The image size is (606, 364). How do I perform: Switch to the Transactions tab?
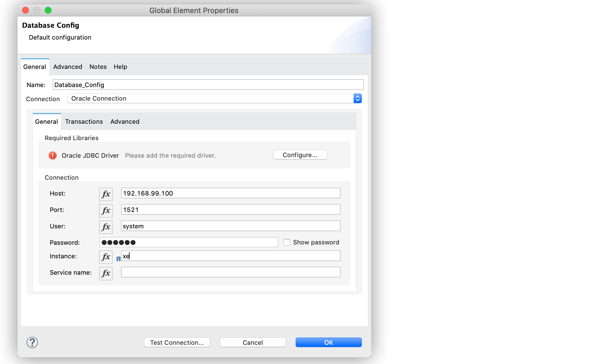pyautogui.click(x=84, y=122)
